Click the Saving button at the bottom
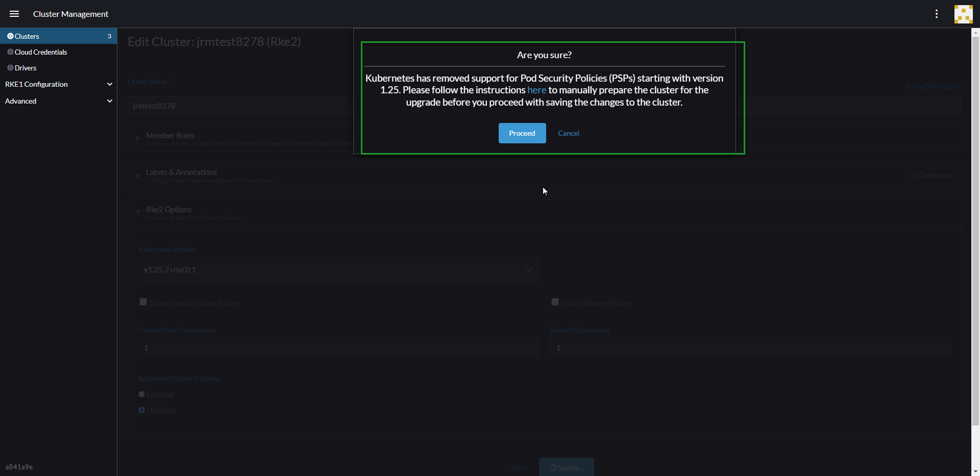Image resolution: width=980 pixels, height=476 pixels. 566,467
